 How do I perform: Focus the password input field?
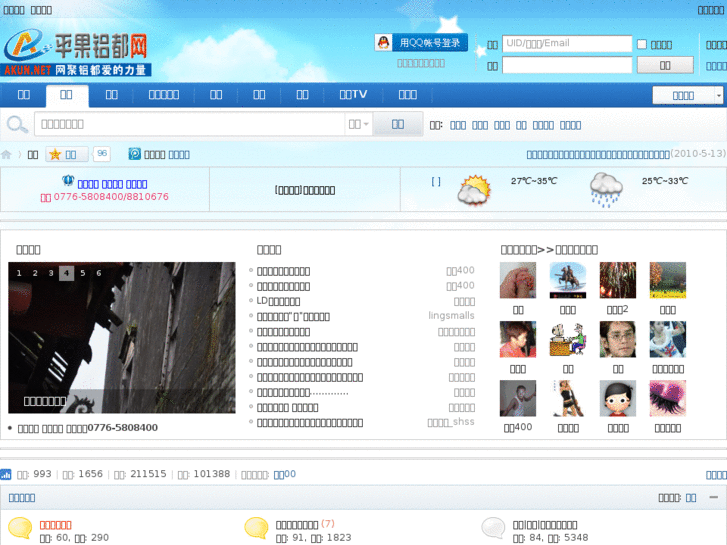(x=567, y=65)
